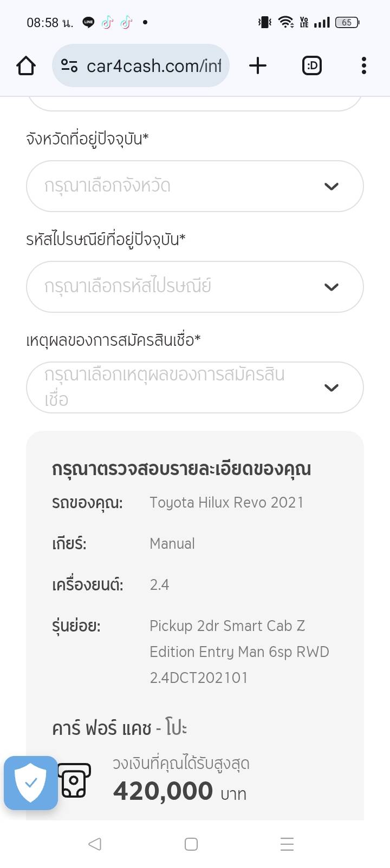390x868 pixels.
Task: Tap the car4cash.com address bar
Action: pos(154,66)
